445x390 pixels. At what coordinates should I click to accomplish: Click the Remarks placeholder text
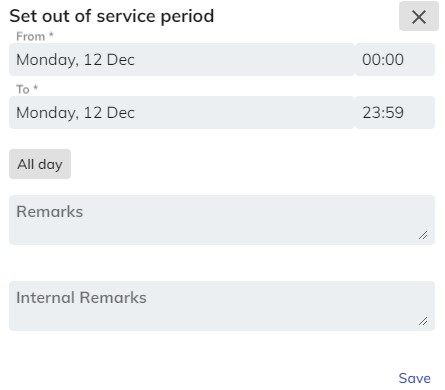coord(50,212)
